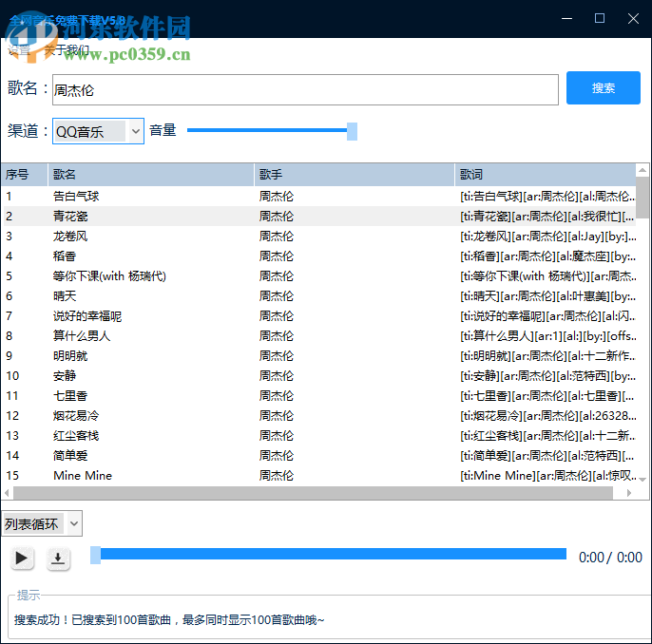Click the playback progress slider handle
This screenshot has height=644, width=652.
click(x=96, y=556)
